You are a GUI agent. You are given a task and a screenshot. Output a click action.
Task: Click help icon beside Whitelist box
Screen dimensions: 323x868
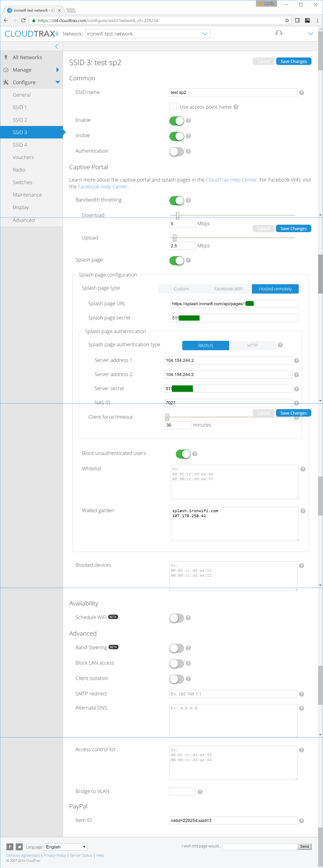pyautogui.click(x=303, y=469)
